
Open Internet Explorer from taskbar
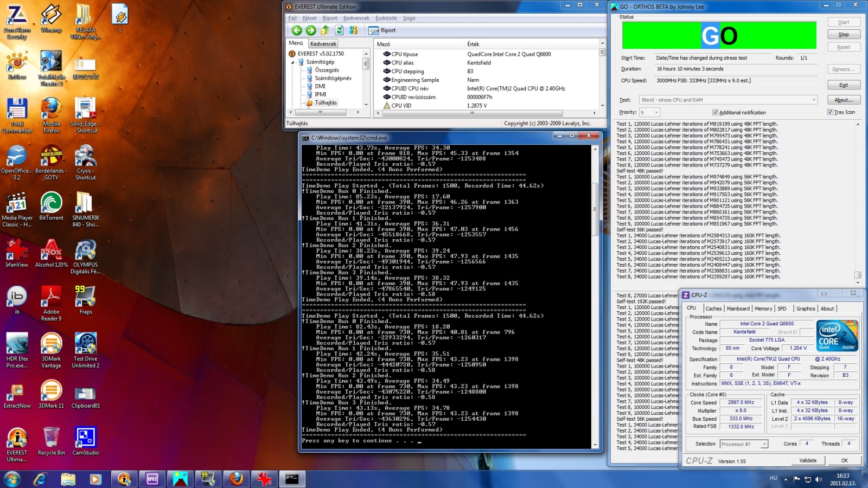(40, 479)
